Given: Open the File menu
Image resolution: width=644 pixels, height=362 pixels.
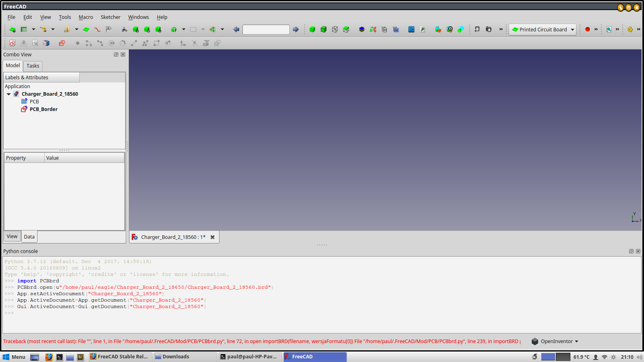Looking at the screenshot, I should (x=11, y=17).
